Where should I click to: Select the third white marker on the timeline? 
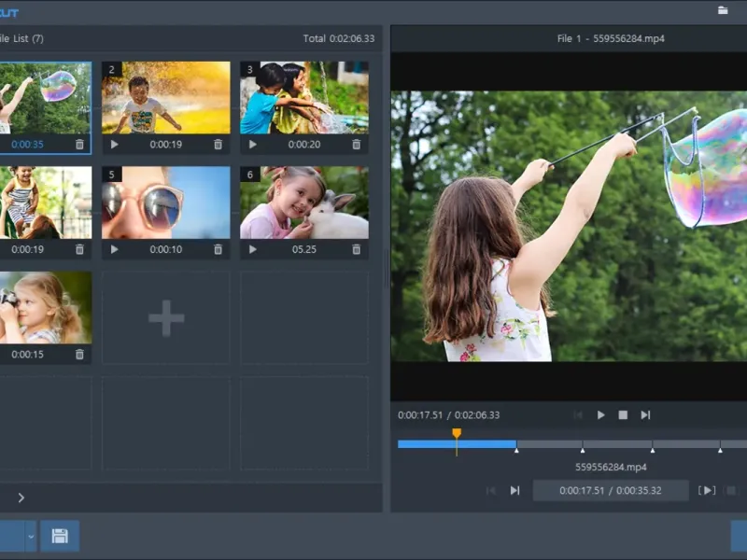(653, 450)
